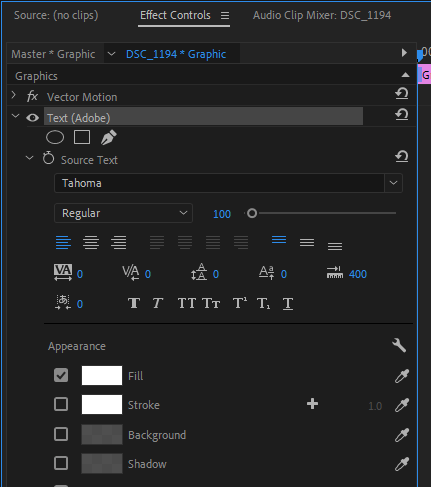Open Appearance wrench settings
This screenshot has height=487, width=431.
click(x=399, y=346)
